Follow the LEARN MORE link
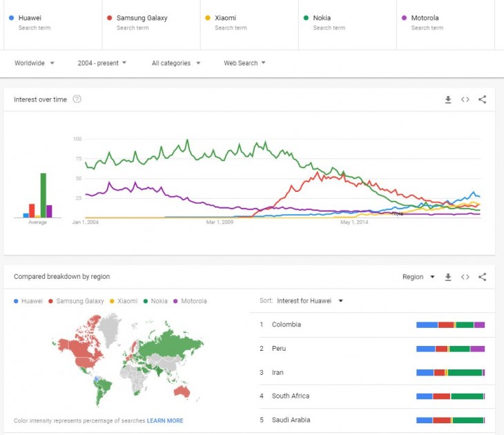The height and width of the screenshot is (435, 504). pos(165,420)
